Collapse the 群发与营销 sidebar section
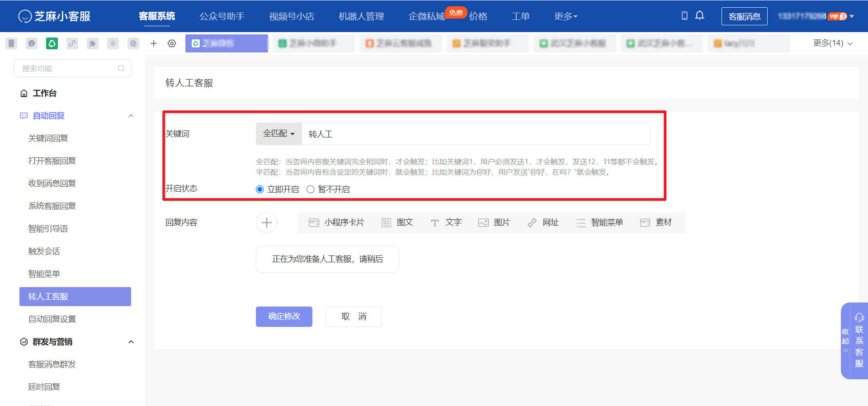 (131, 342)
